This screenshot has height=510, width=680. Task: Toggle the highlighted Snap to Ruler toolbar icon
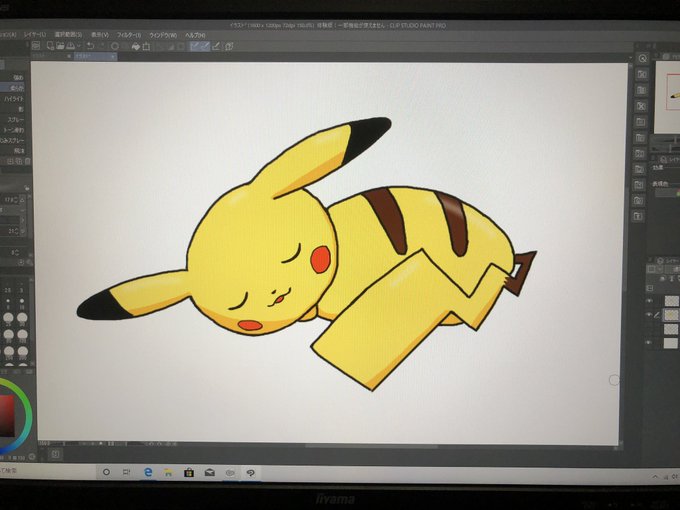(x=195, y=46)
